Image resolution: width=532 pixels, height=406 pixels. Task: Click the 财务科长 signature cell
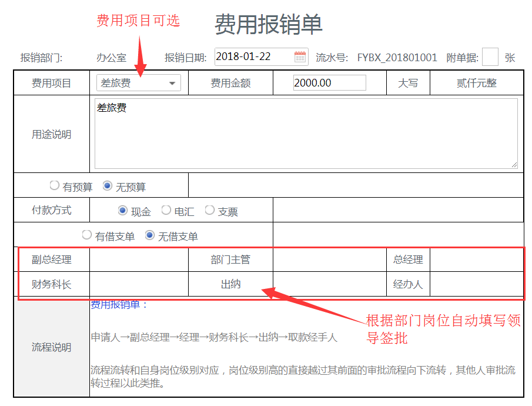pos(139,284)
